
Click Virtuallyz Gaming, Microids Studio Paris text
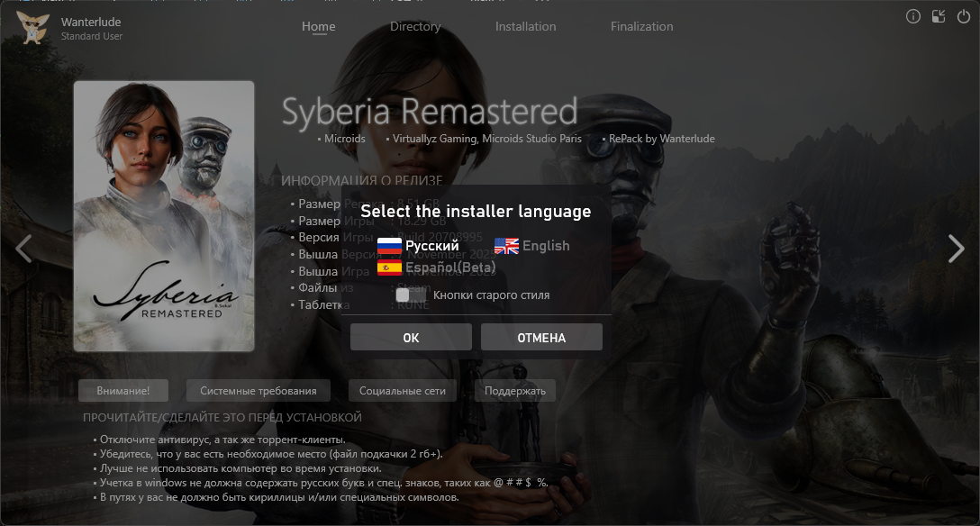487,139
